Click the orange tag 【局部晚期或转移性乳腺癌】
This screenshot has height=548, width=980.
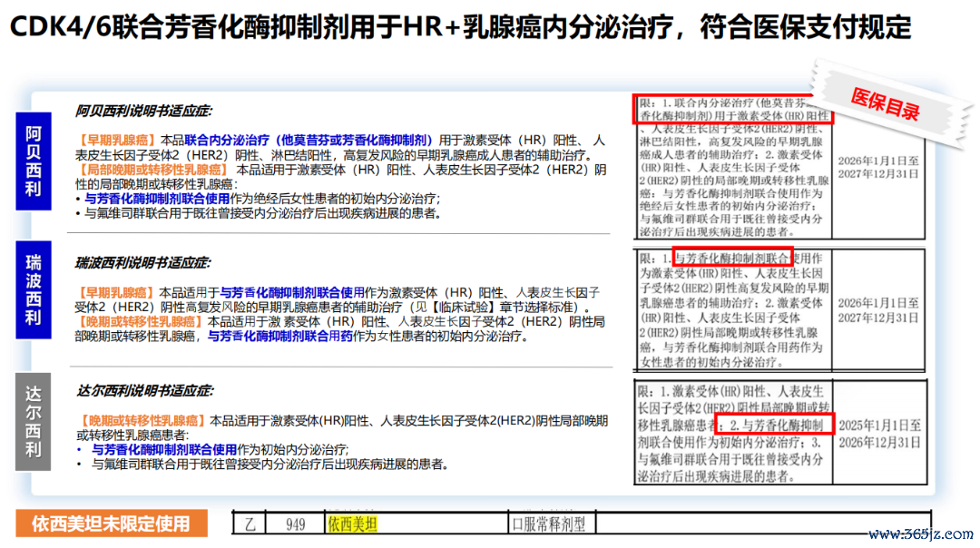click(153, 170)
